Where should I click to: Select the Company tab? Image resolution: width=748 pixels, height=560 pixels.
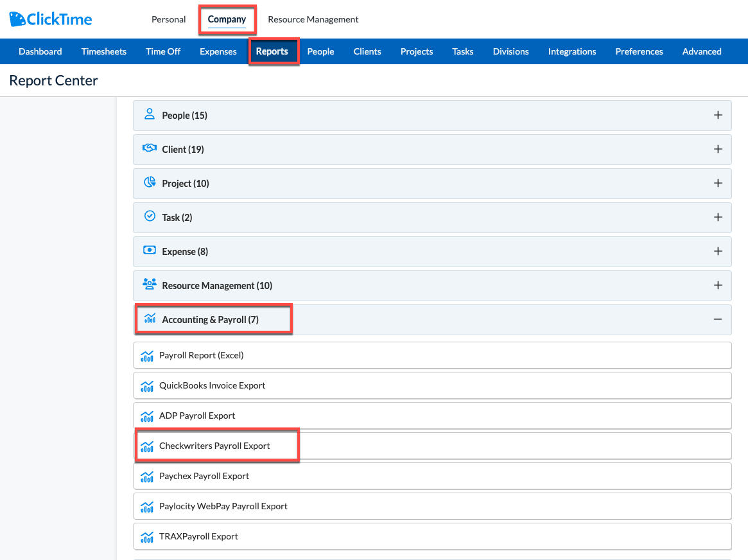coord(227,19)
